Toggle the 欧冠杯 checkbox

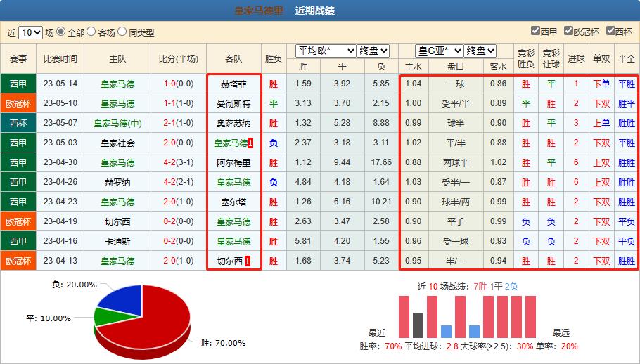click(x=568, y=31)
